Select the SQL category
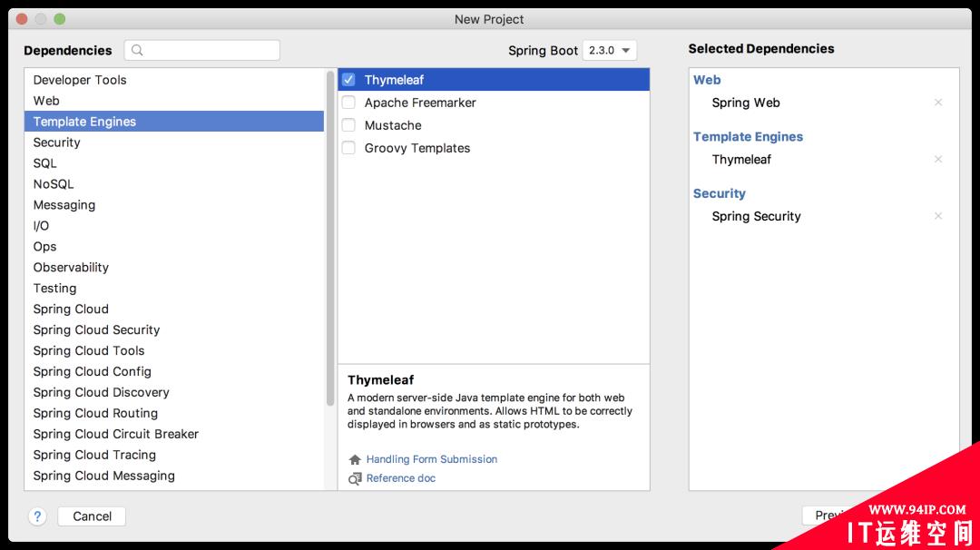Image resolution: width=980 pixels, height=550 pixels. (x=174, y=163)
